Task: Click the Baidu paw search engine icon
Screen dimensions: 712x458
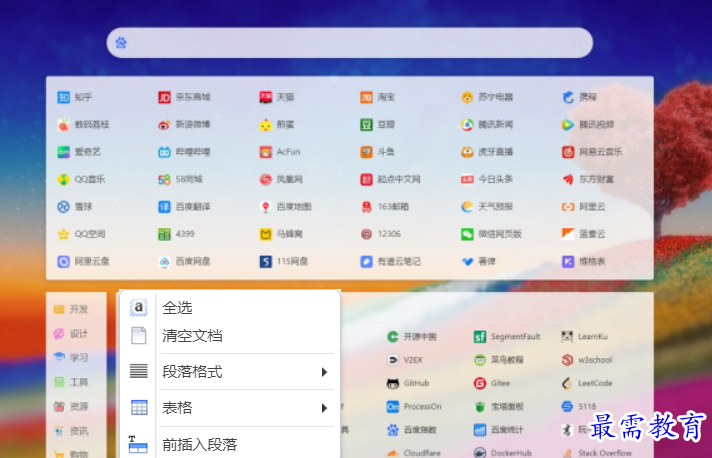Action: 121,43
